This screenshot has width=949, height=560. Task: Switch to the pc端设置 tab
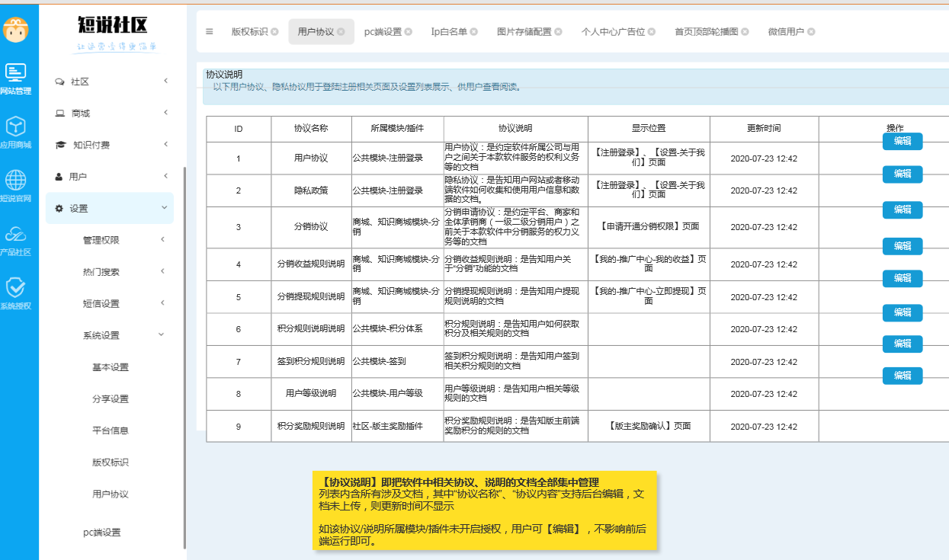[x=383, y=32]
